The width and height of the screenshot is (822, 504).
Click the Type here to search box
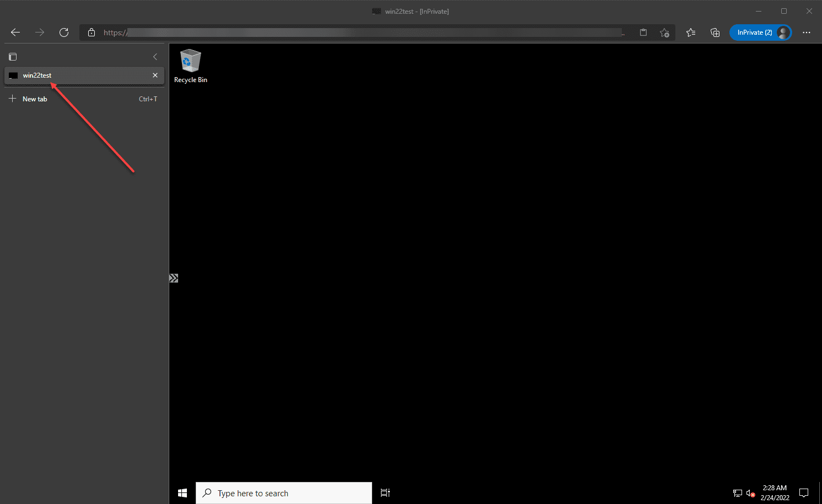284,493
